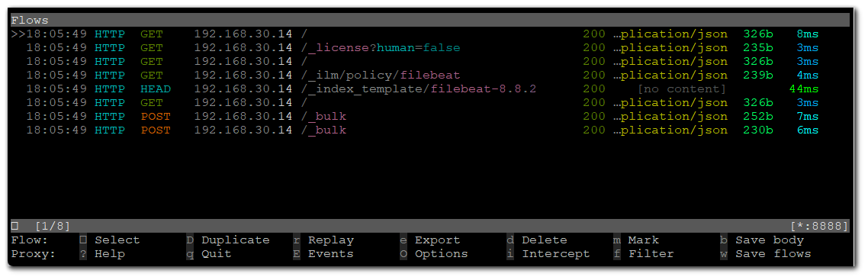Click the [*:8888] listening port indicator
Screen dimensions: 868x280
pos(819,227)
